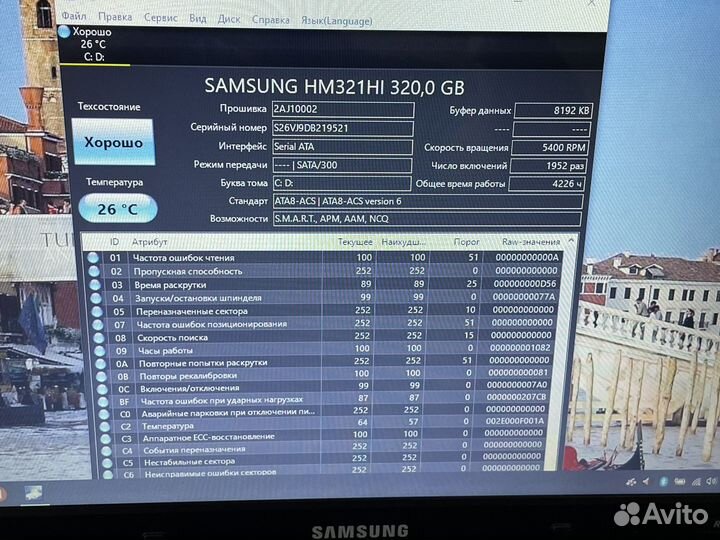The image size is (720, 540).
Task: Click status circle of row C2 Температура
Action: [x=105, y=427]
